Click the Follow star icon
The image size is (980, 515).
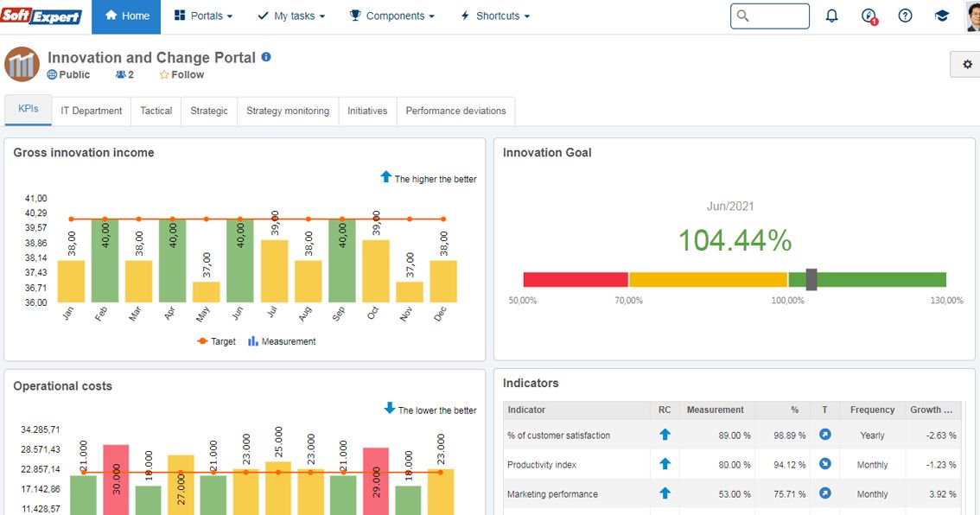(x=163, y=74)
